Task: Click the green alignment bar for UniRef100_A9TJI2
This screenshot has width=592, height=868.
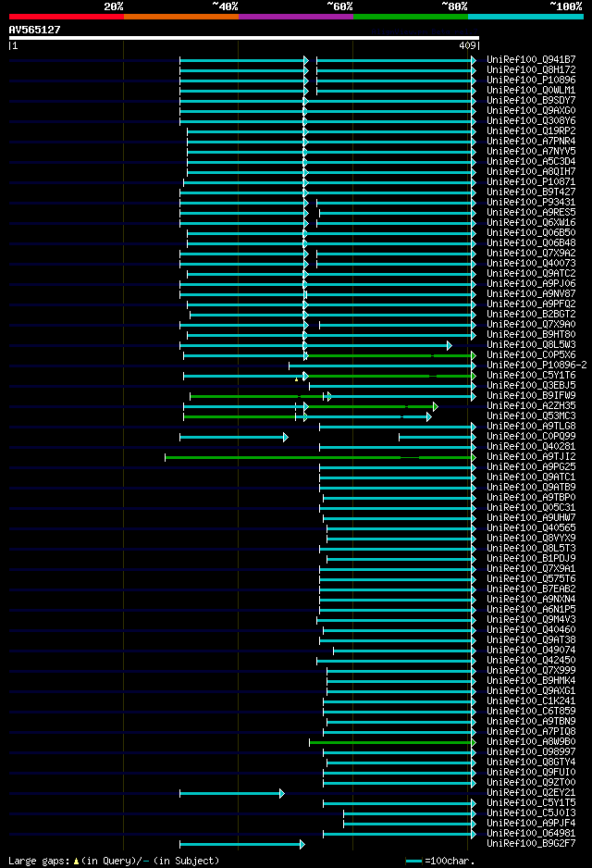Action: (x=320, y=458)
